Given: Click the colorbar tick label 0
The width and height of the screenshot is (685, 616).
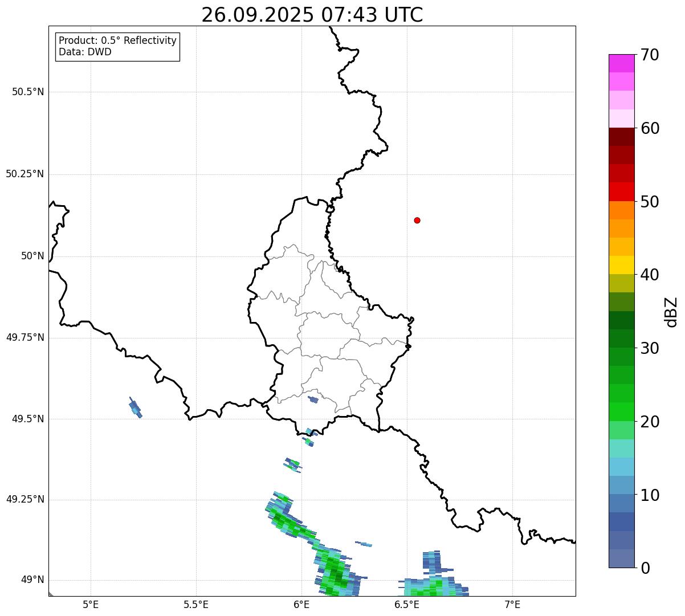Looking at the screenshot, I should coord(646,568).
